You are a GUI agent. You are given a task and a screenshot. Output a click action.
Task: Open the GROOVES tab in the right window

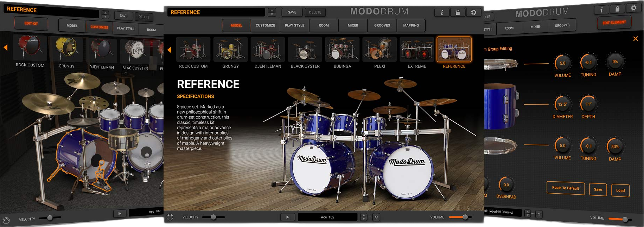coord(562,25)
